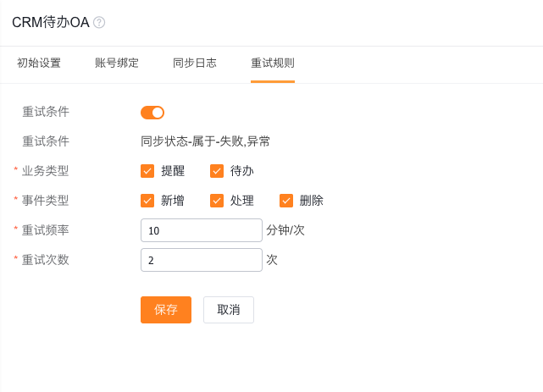The image size is (543, 392).
Task: Cancel changes with the 取消 button
Action: (x=229, y=310)
